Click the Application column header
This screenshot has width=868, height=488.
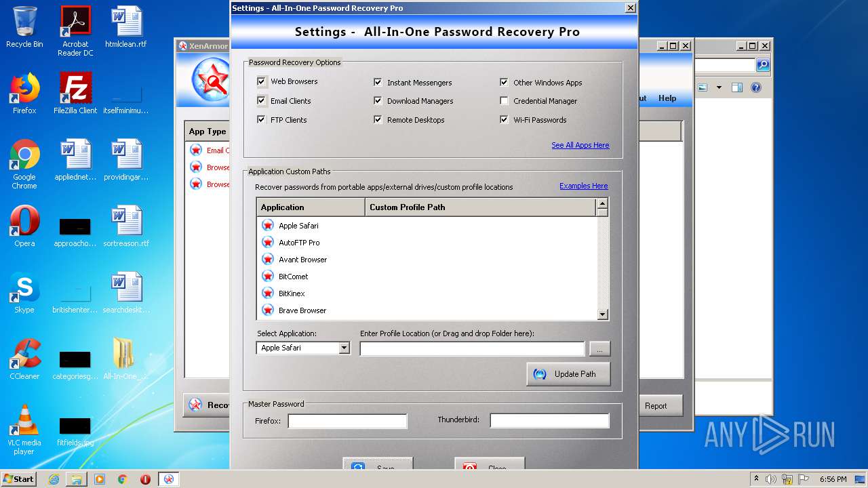[311, 207]
